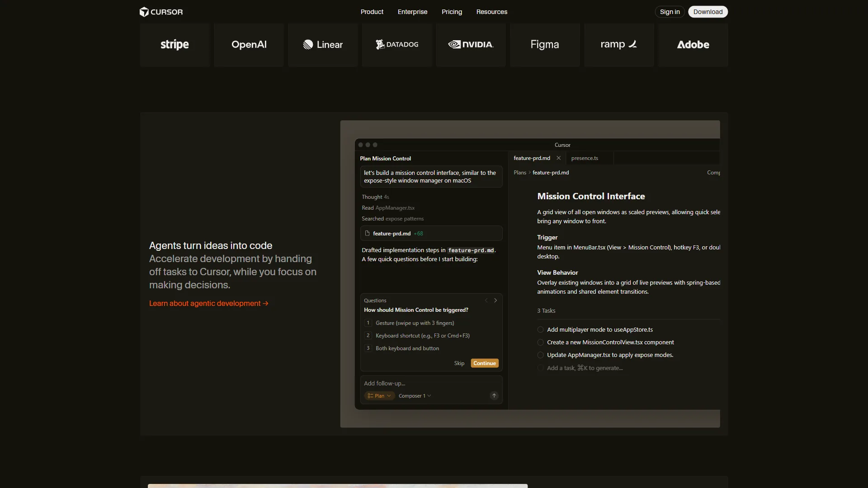The width and height of the screenshot is (868, 488).
Task: Click the View Behavior section heading
Action: [557, 272]
